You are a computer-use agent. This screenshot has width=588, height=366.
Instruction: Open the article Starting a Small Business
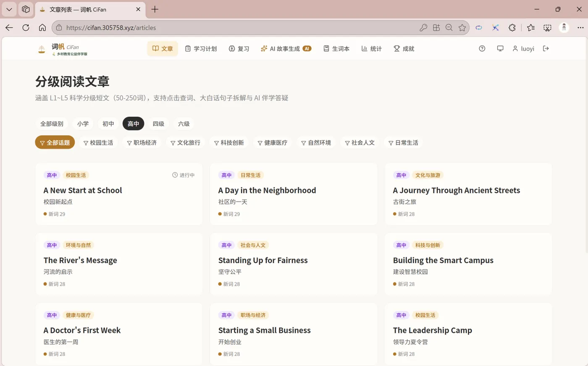(x=294, y=334)
